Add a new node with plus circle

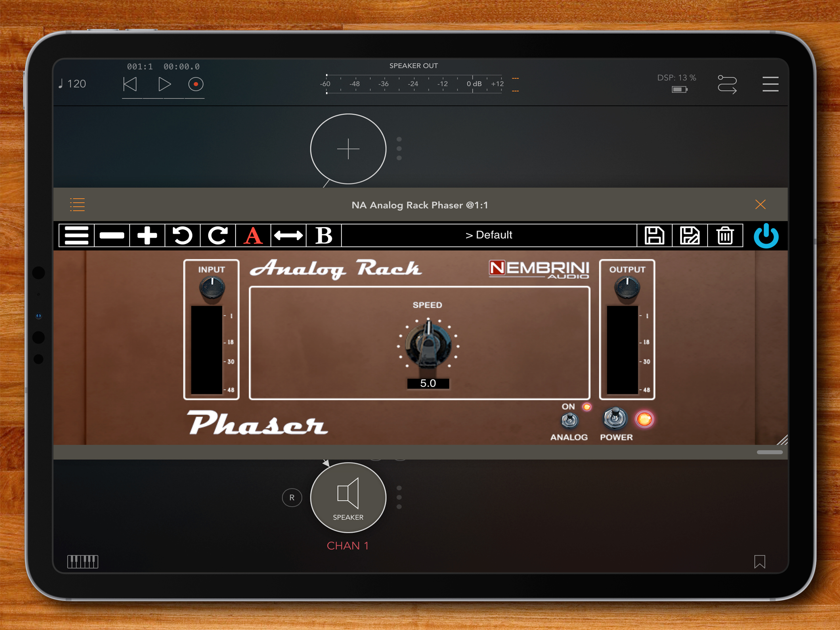348,149
